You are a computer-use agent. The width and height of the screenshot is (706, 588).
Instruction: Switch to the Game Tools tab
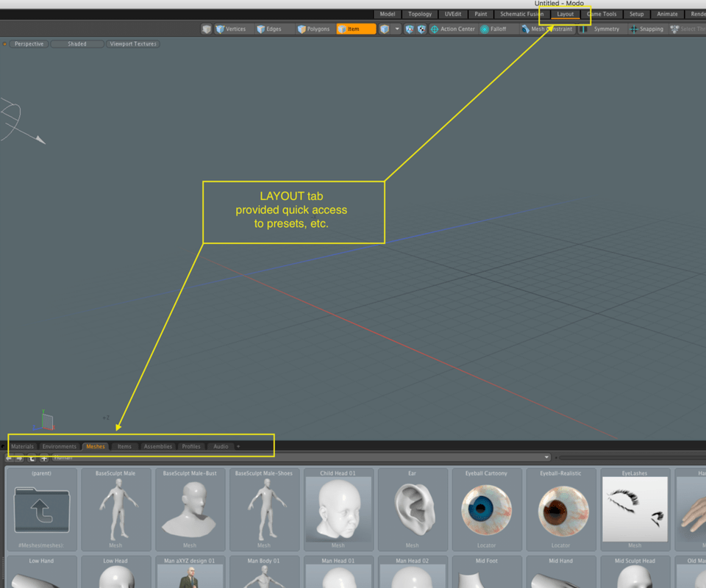point(602,14)
